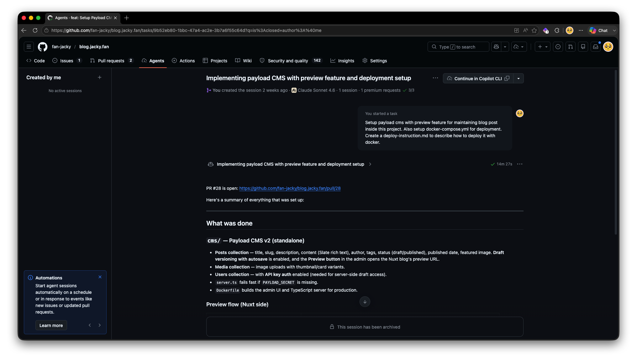Viewport: 637px width, 364px height.
Task: Click the Copilot chat icon in the header
Action: [496, 47]
